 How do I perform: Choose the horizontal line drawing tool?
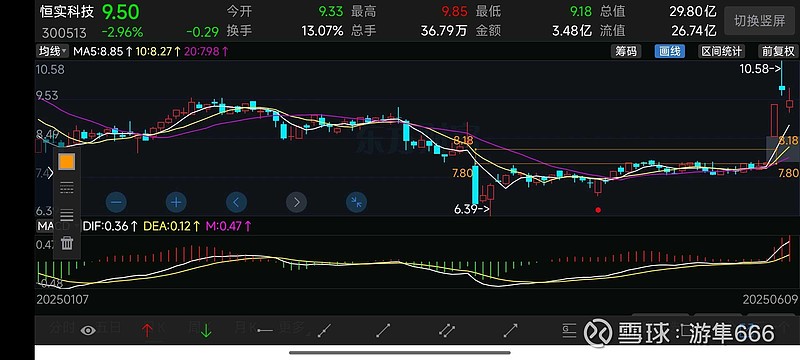pyautogui.click(x=265, y=331)
